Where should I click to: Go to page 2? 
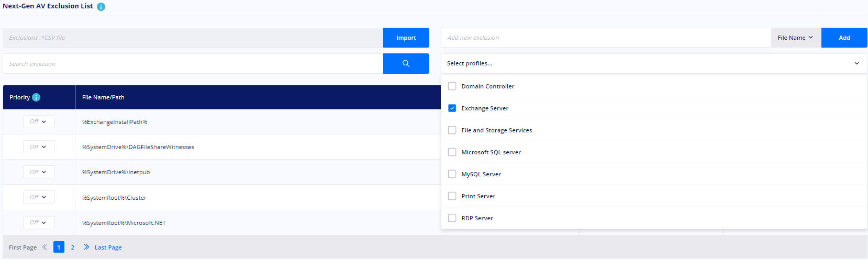pyautogui.click(x=73, y=247)
